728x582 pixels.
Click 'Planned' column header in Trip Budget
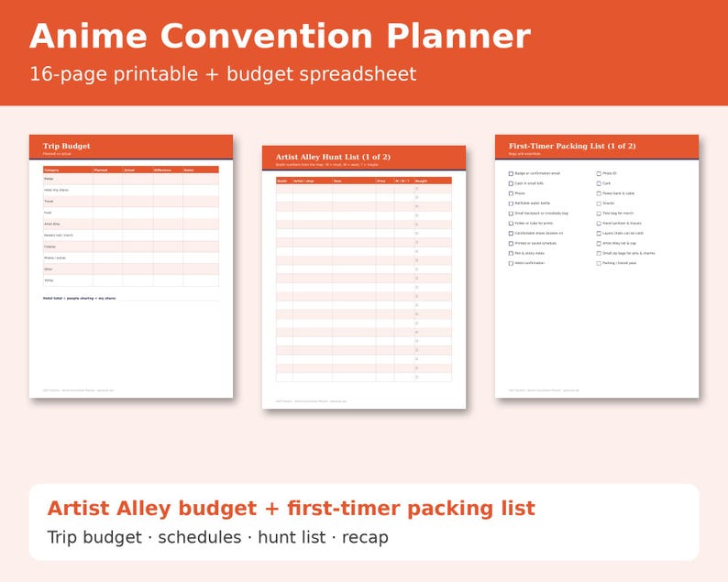[107, 170]
